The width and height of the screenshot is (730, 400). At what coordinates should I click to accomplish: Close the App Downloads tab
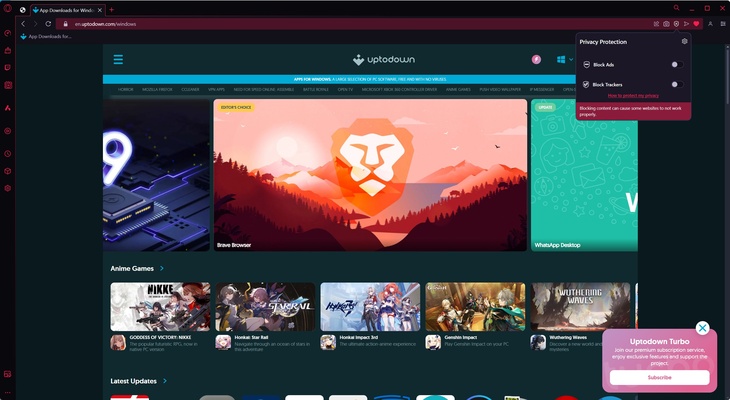(100, 10)
